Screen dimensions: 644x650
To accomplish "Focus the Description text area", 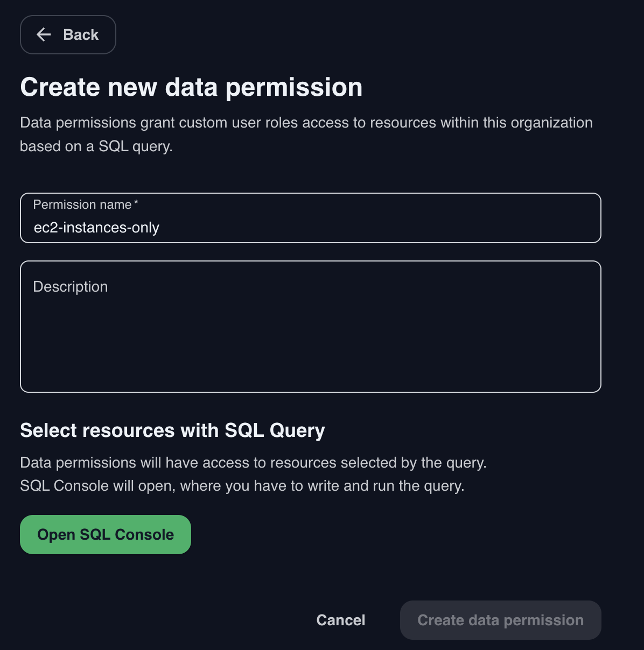I will click(x=310, y=327).
